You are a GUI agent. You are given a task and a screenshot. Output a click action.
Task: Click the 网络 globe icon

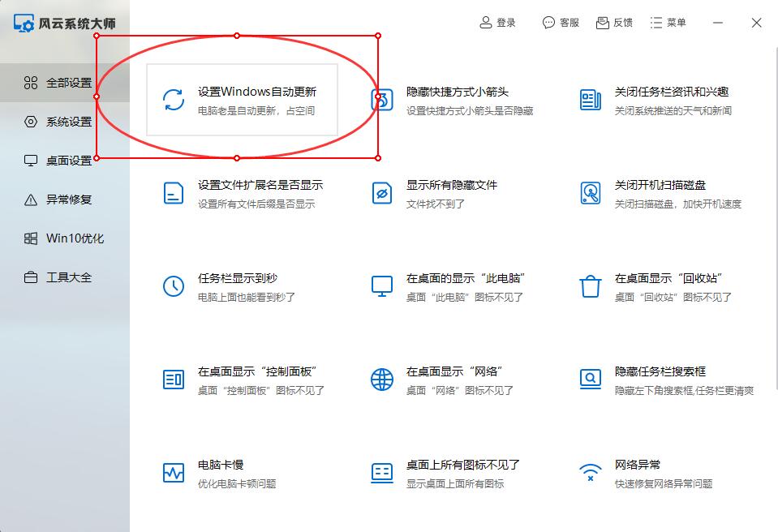382,380
